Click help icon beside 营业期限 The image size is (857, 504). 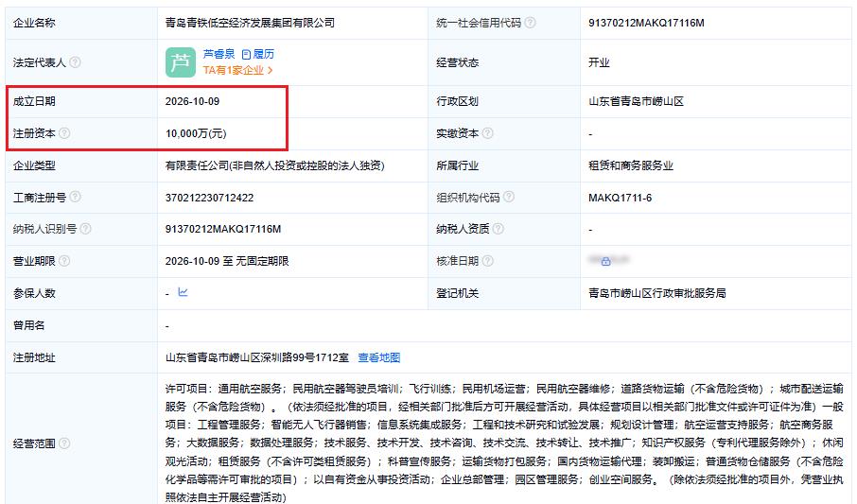(x=64, y=261)
